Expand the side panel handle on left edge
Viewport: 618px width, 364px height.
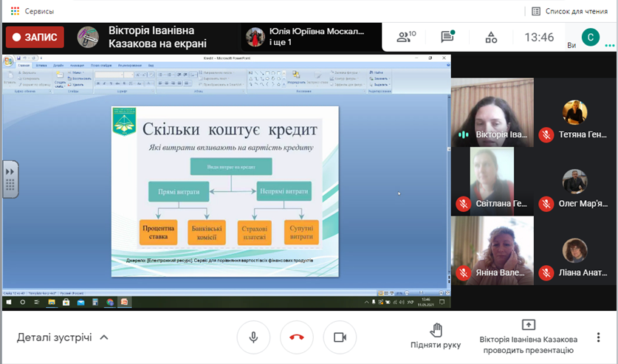pyautogui.click(x=10, y=178)
